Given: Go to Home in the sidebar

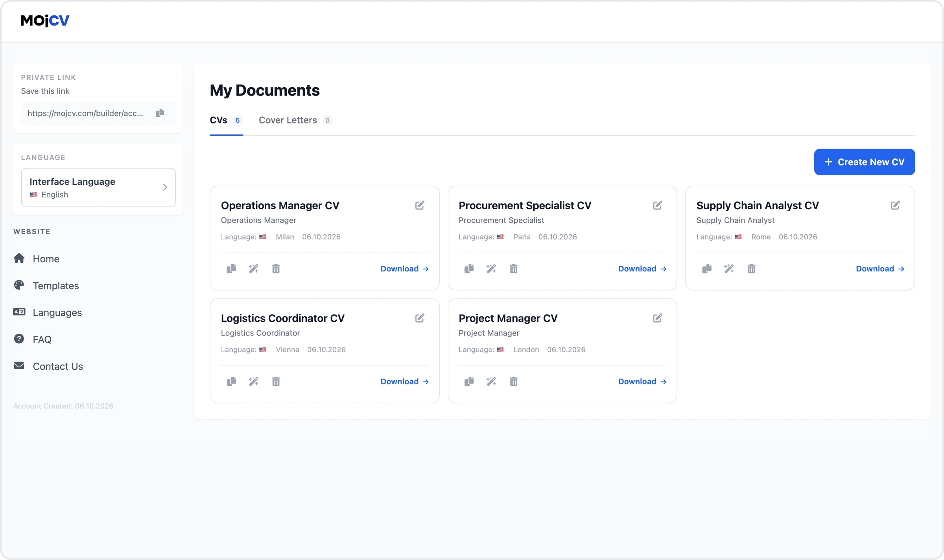Looking at the screenshot, I should pos(37,259).
